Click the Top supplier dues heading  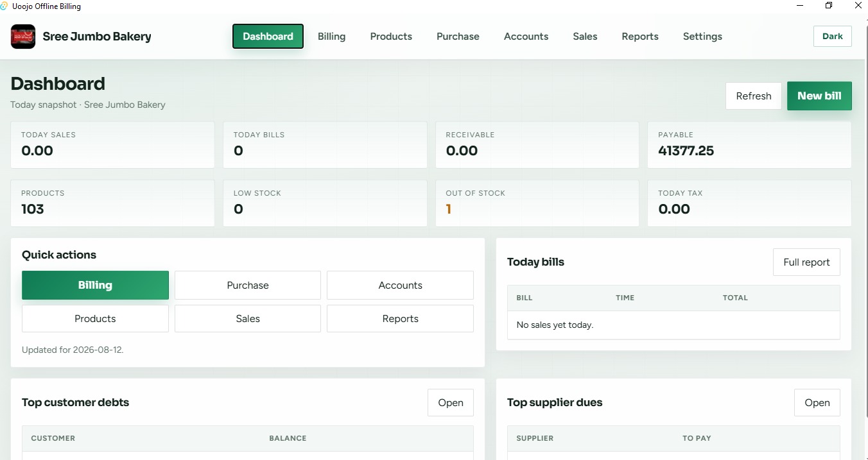click(x=555, y=403)
